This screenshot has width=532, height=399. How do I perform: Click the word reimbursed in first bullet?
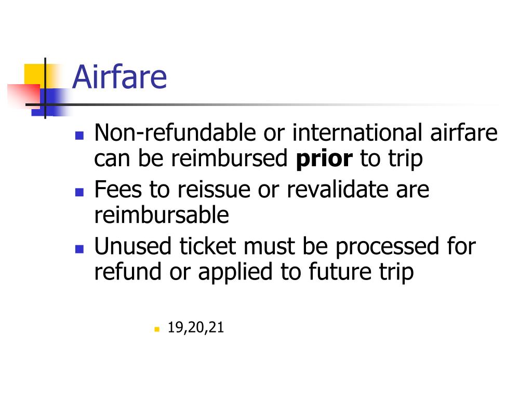pyautogui.click(x=229, y=158)
